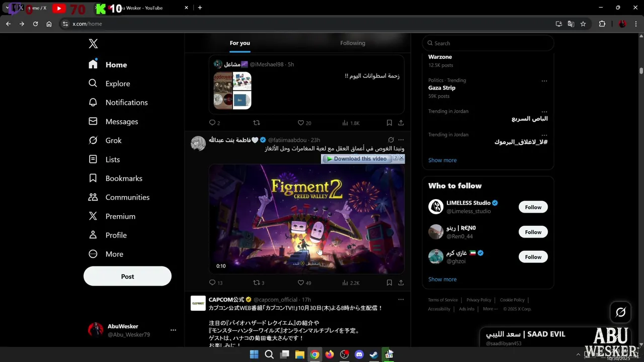Open Home in the left sidebar

[108, 64]
